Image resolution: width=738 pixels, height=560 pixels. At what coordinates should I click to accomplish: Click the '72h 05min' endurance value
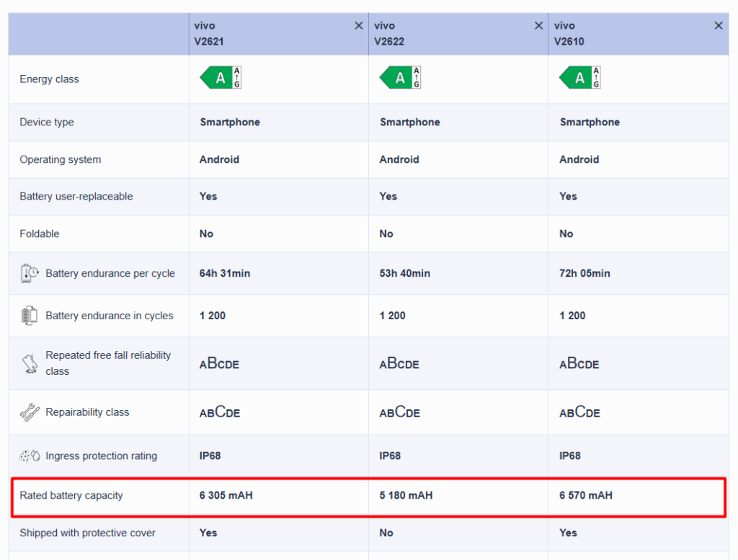(584, 273)
